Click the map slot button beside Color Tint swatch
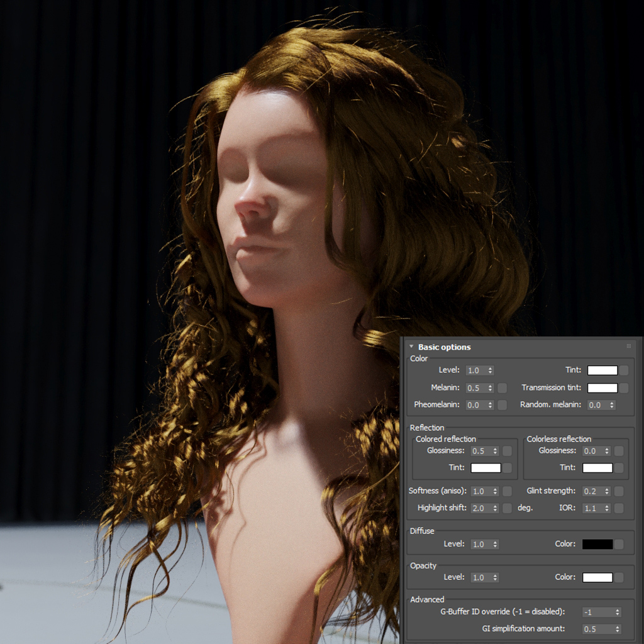Viewport: 644px width, 644px height. (624, 370)
